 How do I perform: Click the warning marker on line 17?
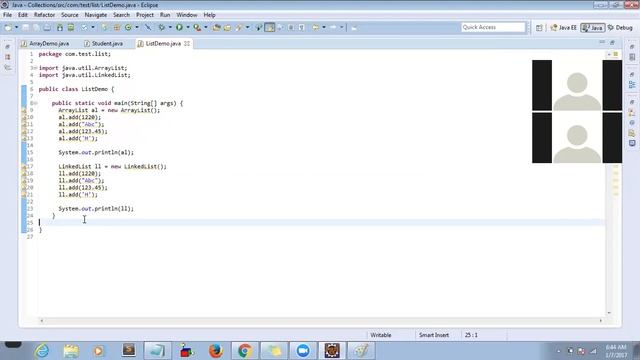click(24, 167)
